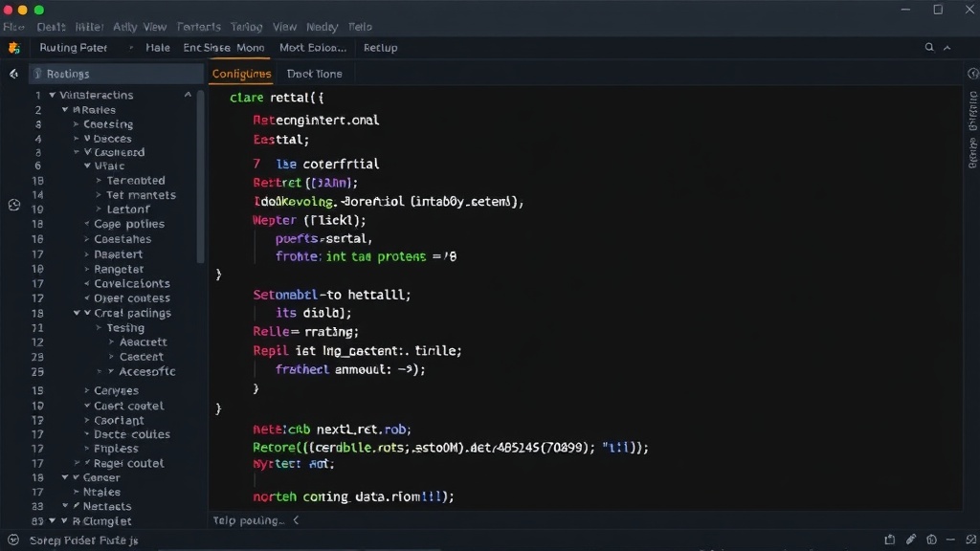Select the Lertonf tree row
980x551 pixels.
point(128,209)
